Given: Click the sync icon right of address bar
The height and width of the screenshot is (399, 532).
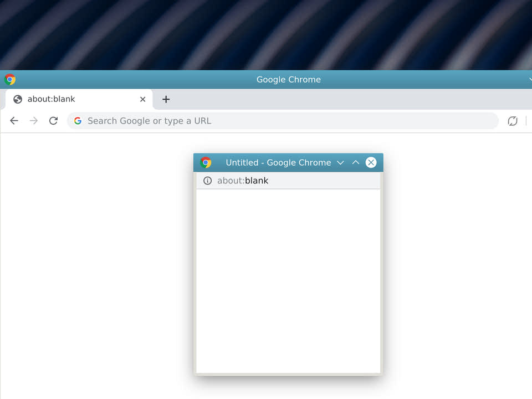Looking at the screenshot, I should pyautogui.click(x=513, y=121).
